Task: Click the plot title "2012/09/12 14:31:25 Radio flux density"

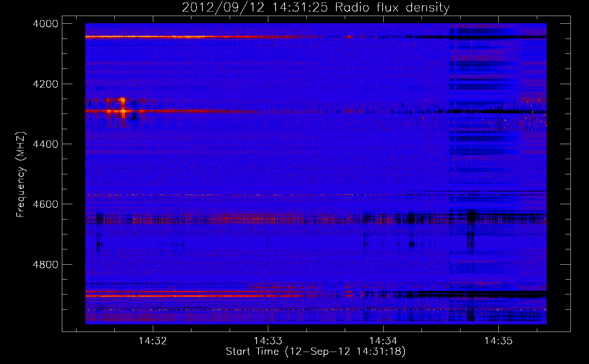Action: [x=316, y=7]
